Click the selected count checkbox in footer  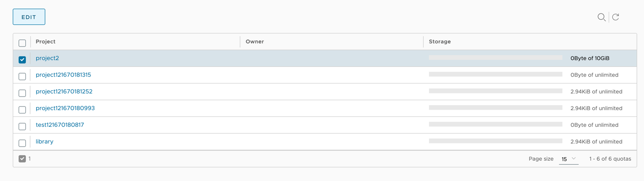22,159
